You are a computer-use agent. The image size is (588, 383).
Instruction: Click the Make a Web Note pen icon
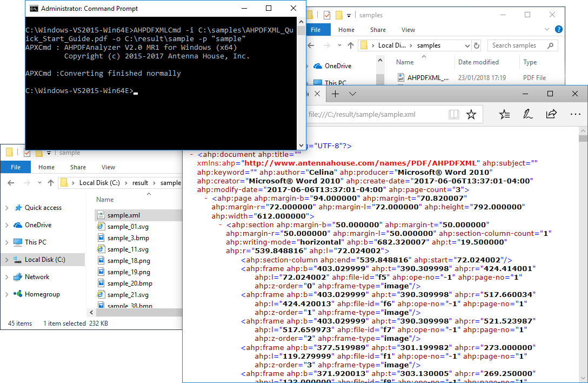(527, 114)
